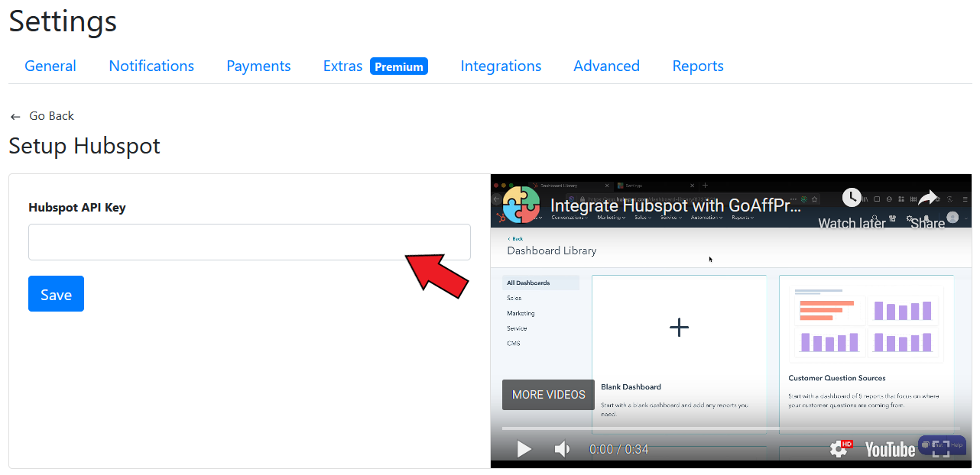Click the Save button
Viewport: 980px width, 475px height.
point(56,294)
